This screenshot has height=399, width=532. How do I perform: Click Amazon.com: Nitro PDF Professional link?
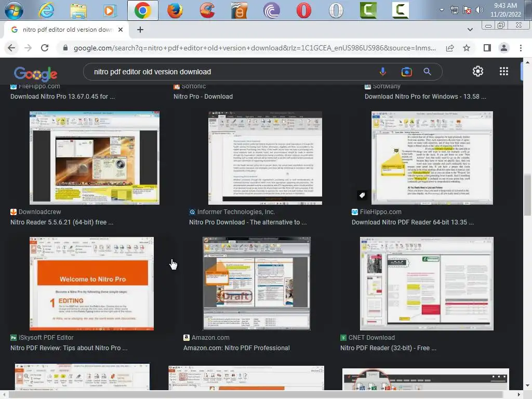coord(236,348)
